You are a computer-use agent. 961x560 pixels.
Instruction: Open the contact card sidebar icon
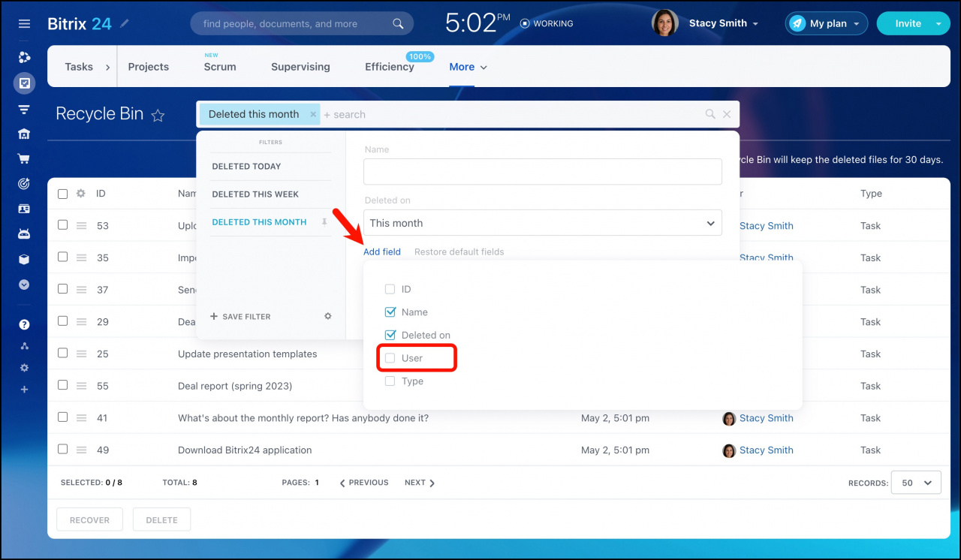pyautogui.click(x=24, y=209)
